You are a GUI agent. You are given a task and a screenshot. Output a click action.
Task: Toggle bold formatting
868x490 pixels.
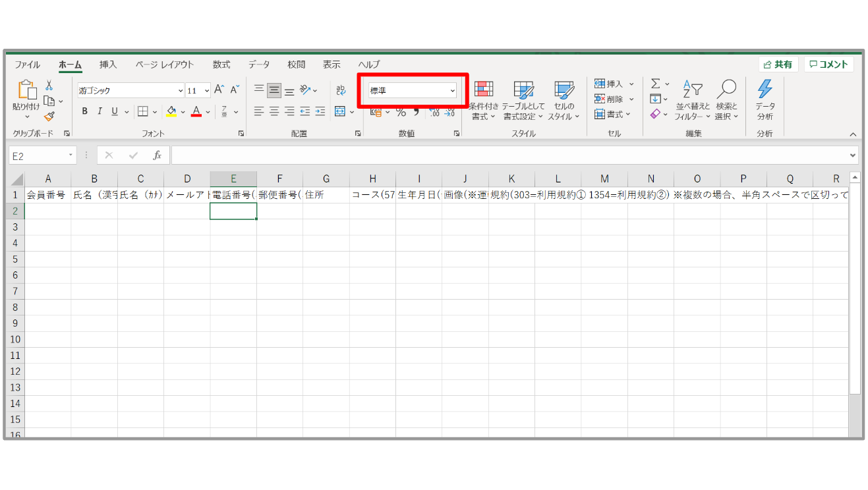pyautogui.click(x=84, y=112)
